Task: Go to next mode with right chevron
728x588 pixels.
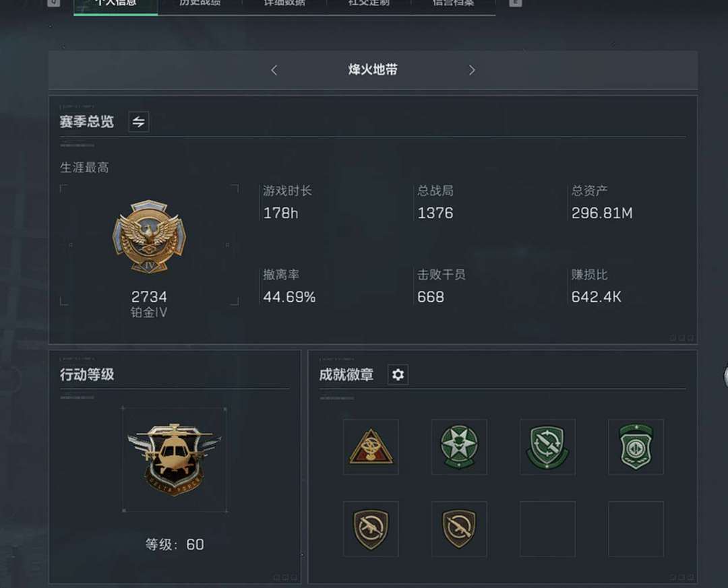Action: pyautogui.click(x=472, y=70)
